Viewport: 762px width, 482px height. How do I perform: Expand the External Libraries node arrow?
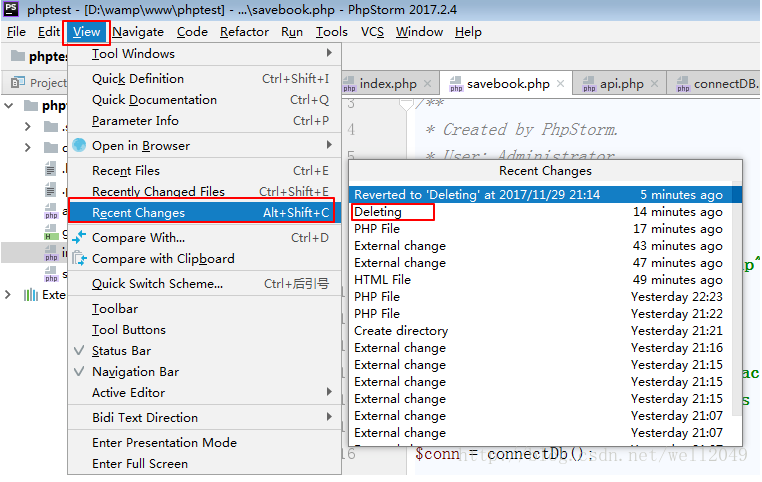8,294
